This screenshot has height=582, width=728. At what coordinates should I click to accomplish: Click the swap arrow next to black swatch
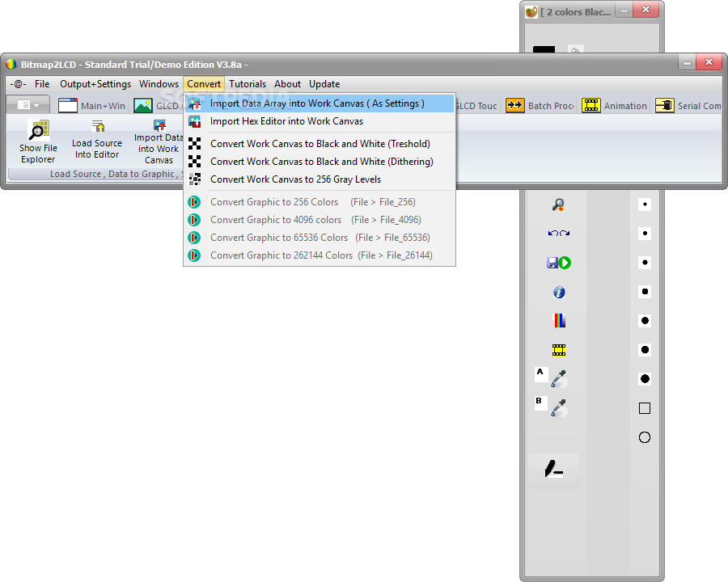pos(575,49)
